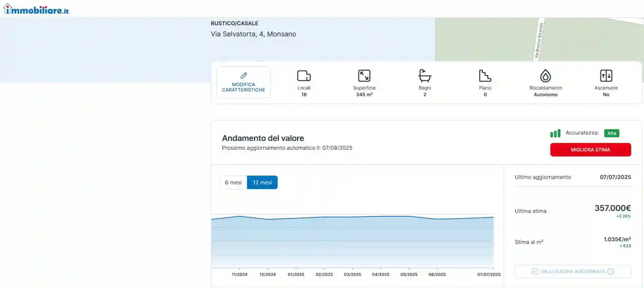Click the 345 m² surface value
644x288 pixels.
pyautogui.click(x=364, y=95)
